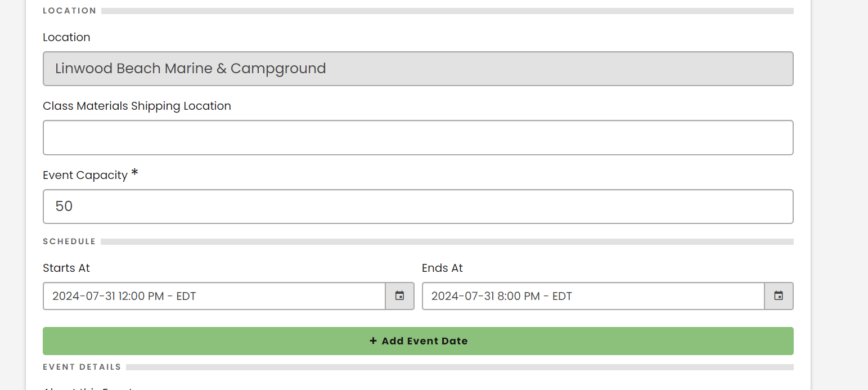This screenshot has width=868, height=390.
Task: Click the Location field label above the gray box
Action: point(66,37)
